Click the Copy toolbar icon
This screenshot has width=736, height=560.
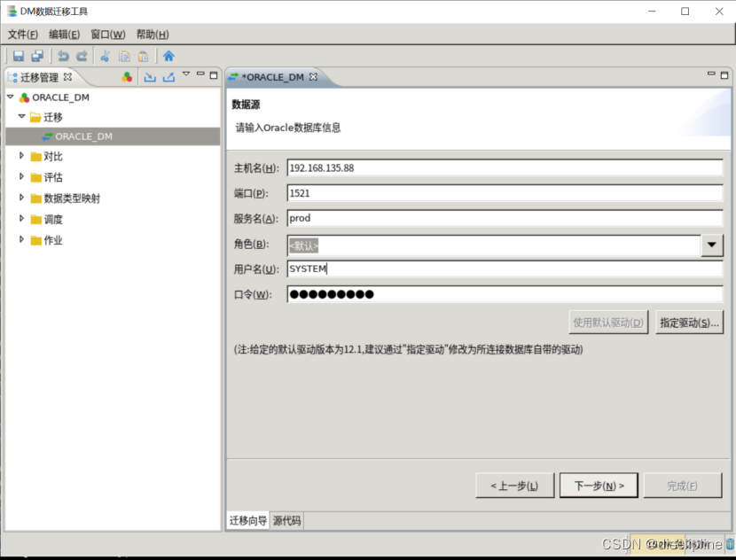(x=124, y=55)
